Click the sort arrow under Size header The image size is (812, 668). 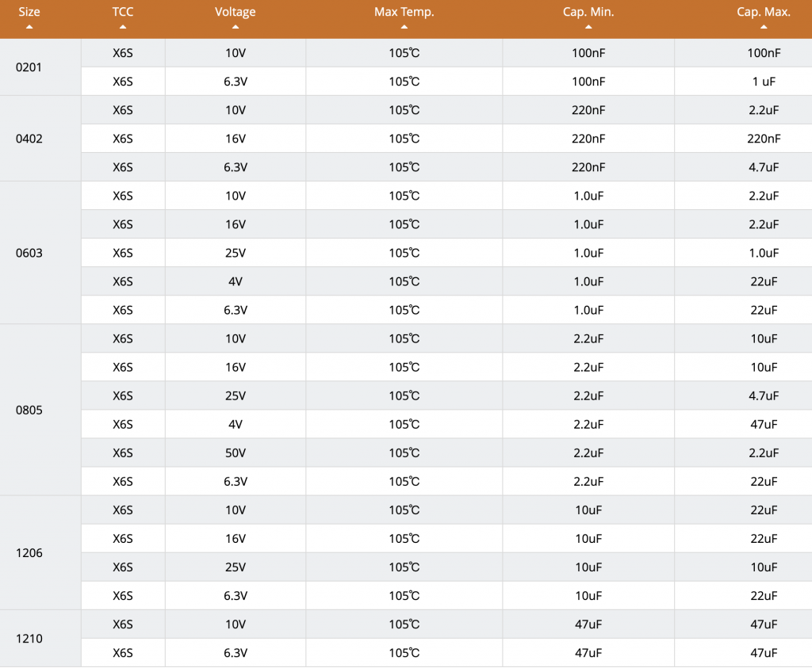29,27
